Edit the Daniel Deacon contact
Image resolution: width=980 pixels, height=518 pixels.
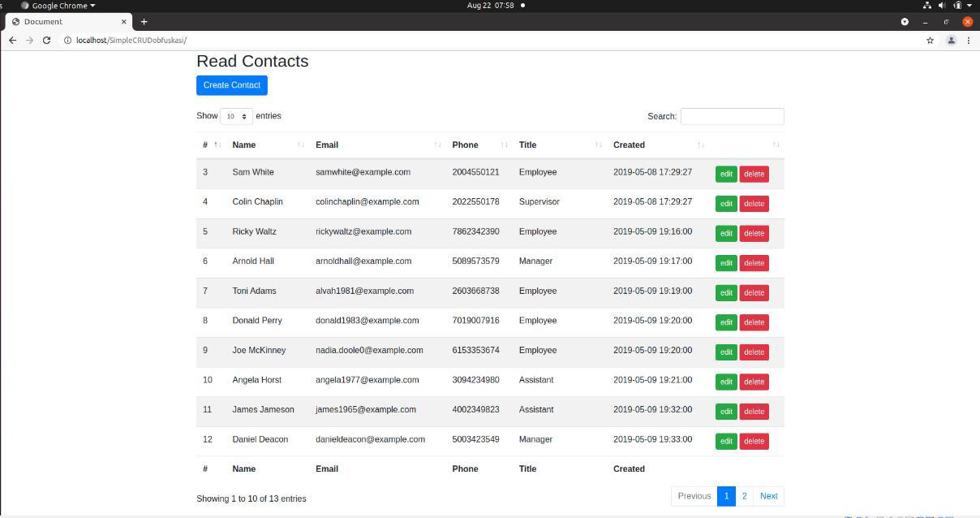pyautogui.click(x=725, y=441)
